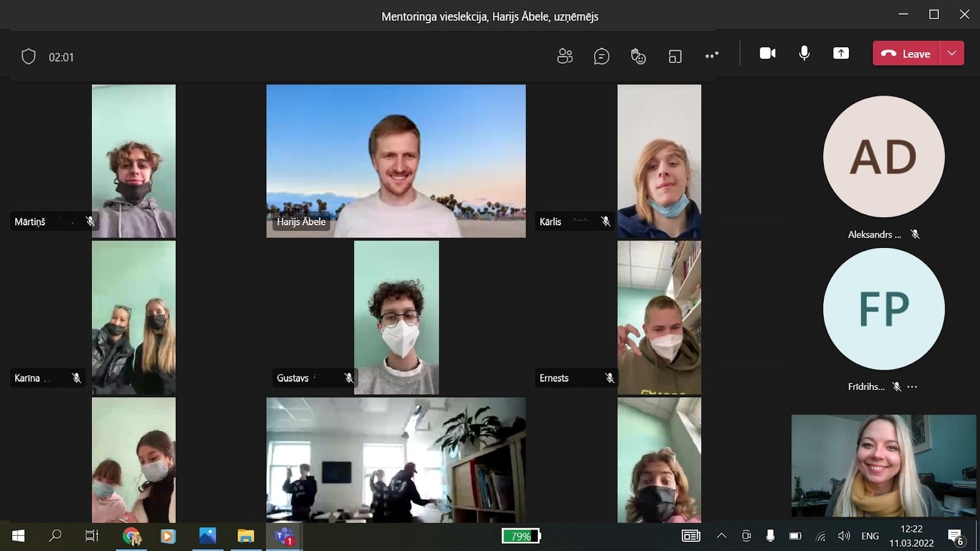
Task: Toggle the taskbar system microphone icon
Action: pyautogui.click(x=770, y=536)
